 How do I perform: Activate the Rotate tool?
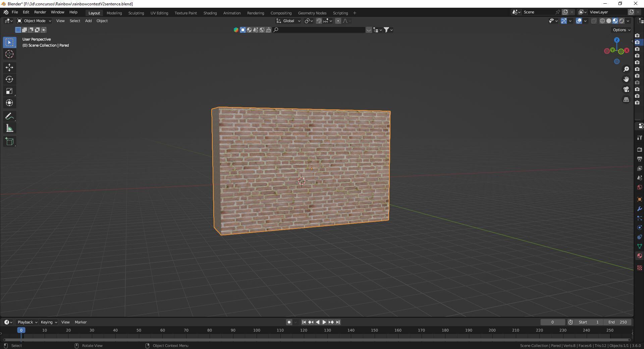tap(9, 79)
